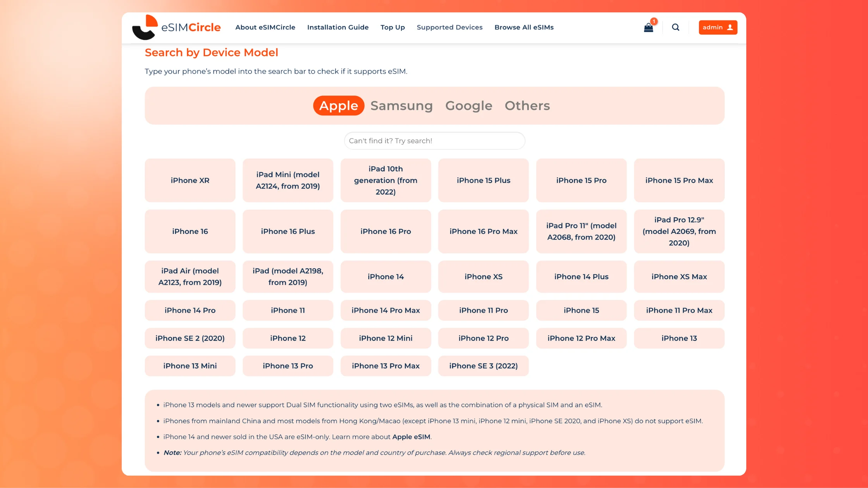Screen dimensions: 868x488
Task: Open the Top Up page
Action: (393, 27)
